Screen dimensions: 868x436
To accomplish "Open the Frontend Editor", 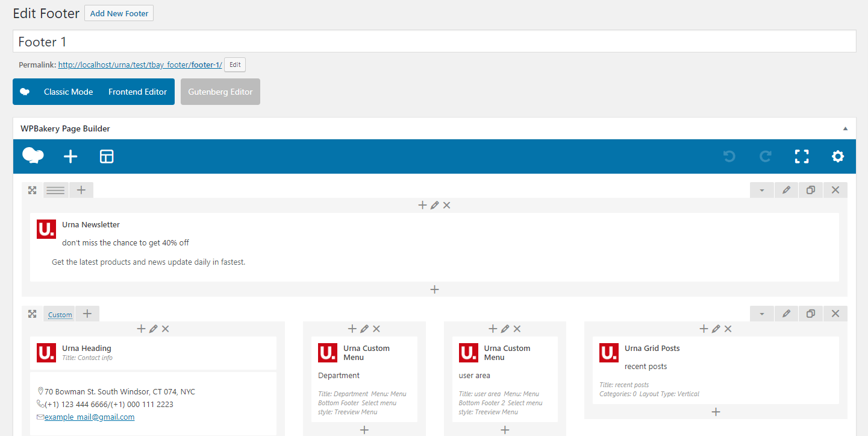I will [137, 92].
